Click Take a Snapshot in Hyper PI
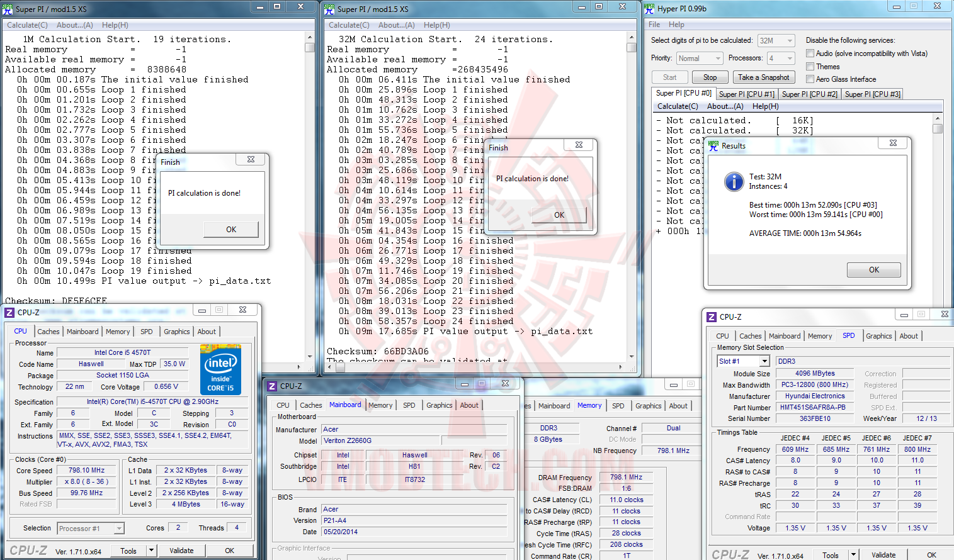Image resolution: width=954 pixels, height=560 pixels. click(764, 77)
